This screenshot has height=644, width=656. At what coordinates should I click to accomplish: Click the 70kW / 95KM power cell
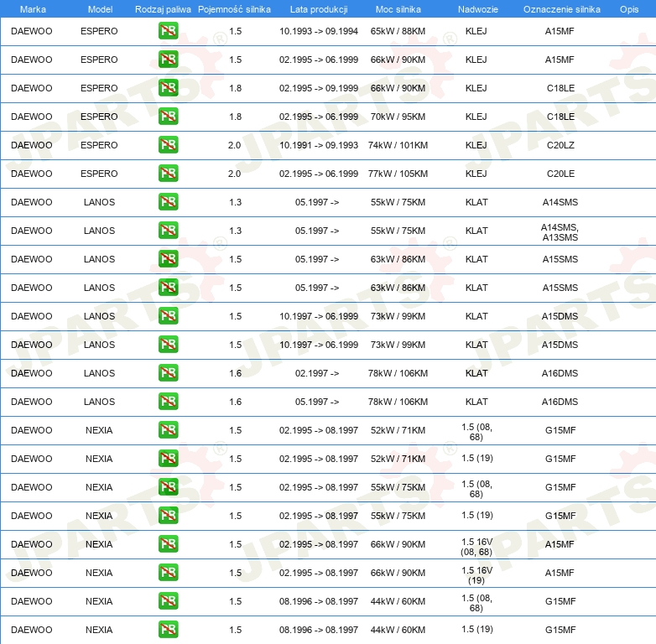398,117
